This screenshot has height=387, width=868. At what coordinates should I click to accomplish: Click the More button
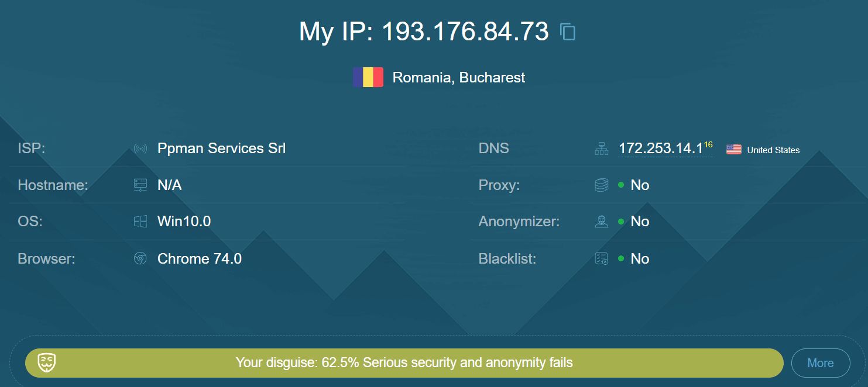[x=821, y=363]
